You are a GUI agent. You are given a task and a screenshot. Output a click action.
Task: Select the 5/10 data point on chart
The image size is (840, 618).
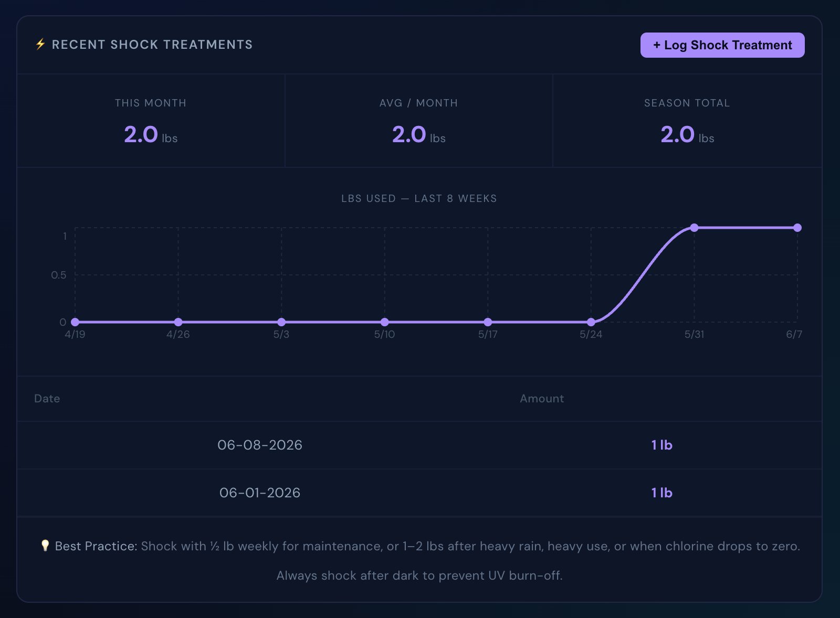385,322
